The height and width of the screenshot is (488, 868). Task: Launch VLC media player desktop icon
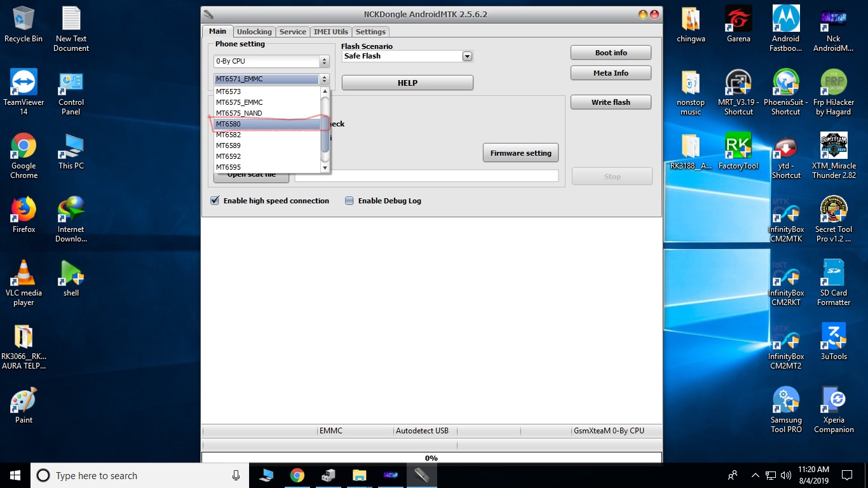(x=24, y=283)
